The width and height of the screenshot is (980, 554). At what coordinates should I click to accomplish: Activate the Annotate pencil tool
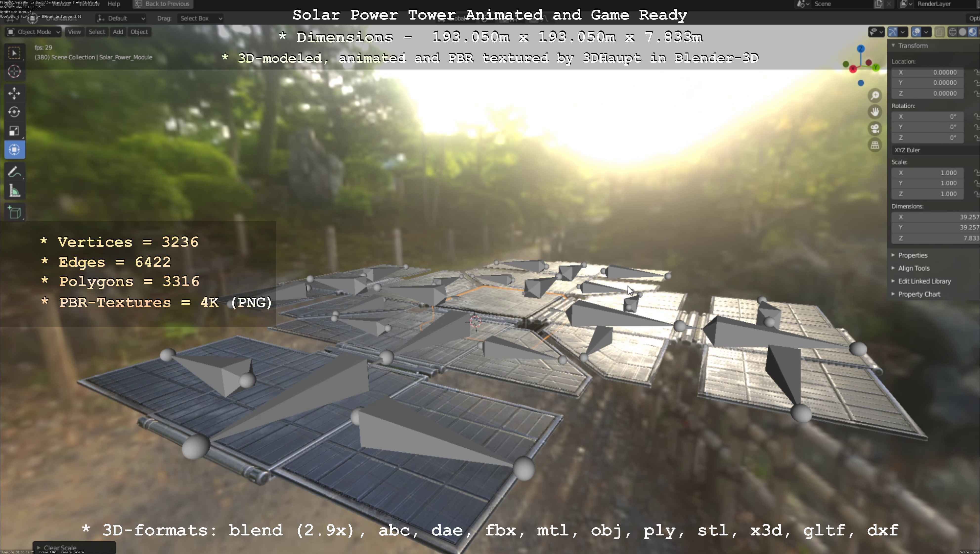coord(14,172)
